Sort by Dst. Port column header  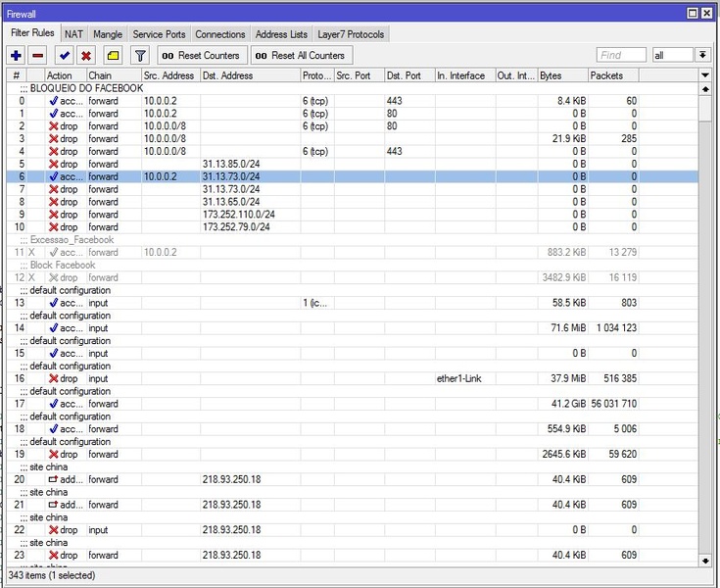click(x=409, y=75)
